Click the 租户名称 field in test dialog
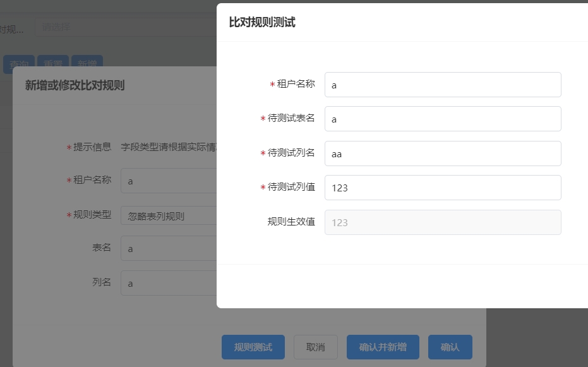Viewport: 588px width, 367px height. coord(443,85)
